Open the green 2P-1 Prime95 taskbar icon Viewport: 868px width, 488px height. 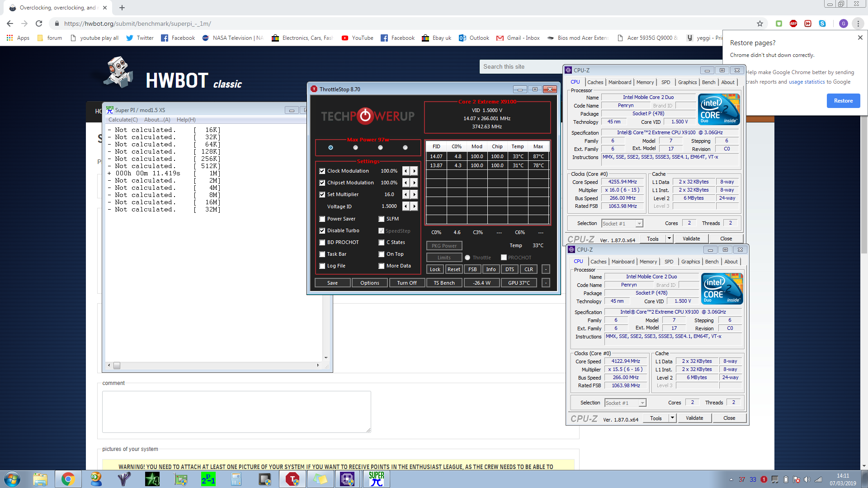pyautogui.click(x=208, y=479)
